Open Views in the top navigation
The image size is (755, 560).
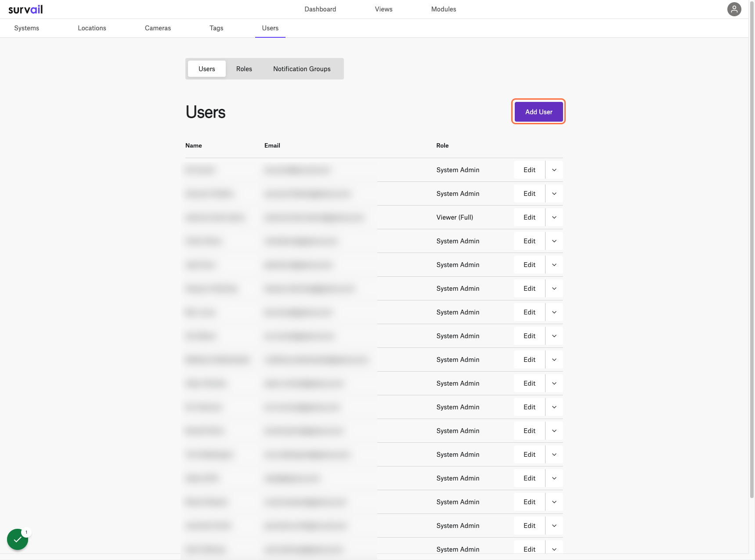[383, 9]
